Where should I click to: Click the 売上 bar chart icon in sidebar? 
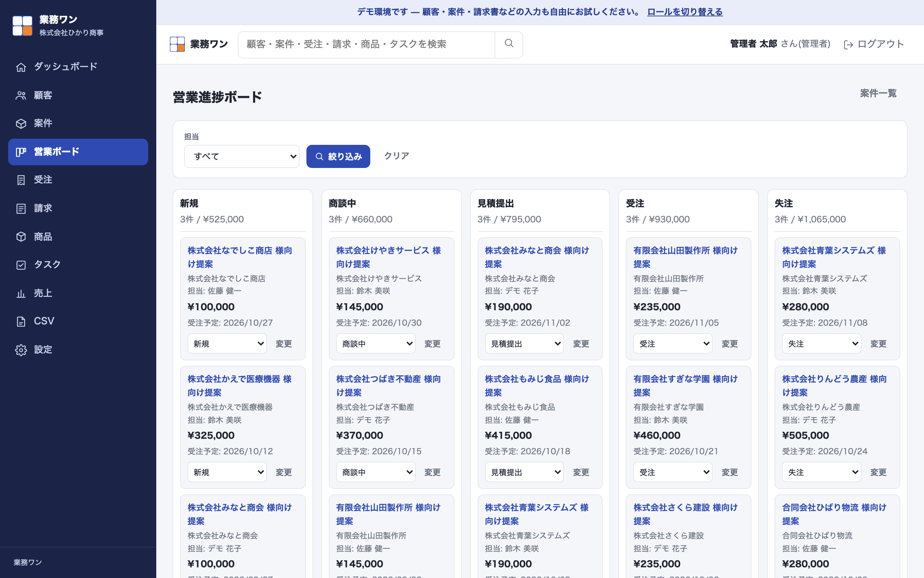click(21, 293)
